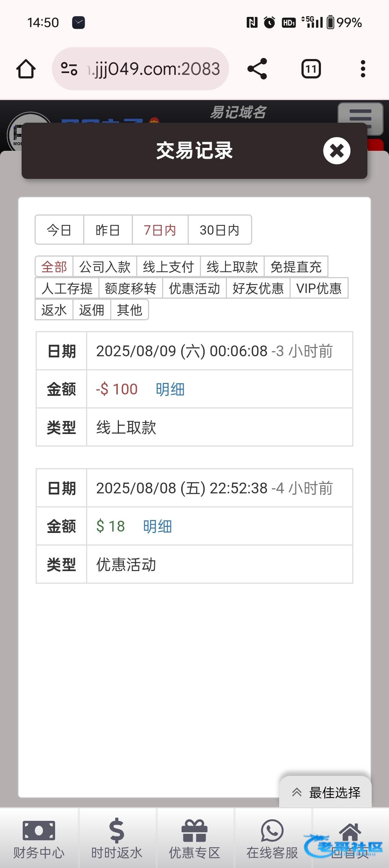
Task: Tap the site settings icon in address bar
Action: [x=69, y=69]
